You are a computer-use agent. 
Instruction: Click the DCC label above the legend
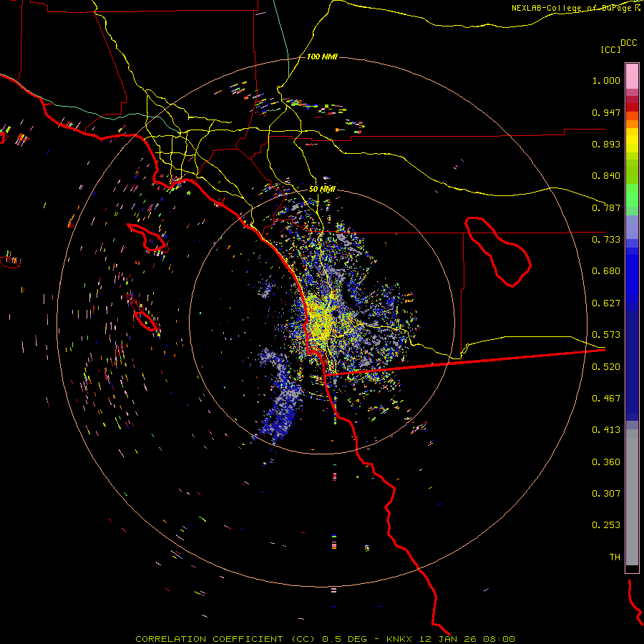pos(628,43)
